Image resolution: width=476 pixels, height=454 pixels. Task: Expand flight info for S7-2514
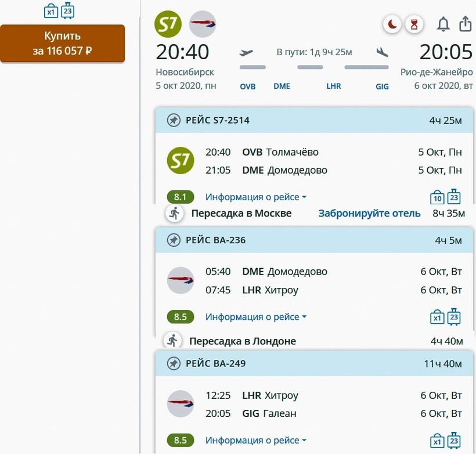pos(255,197)
